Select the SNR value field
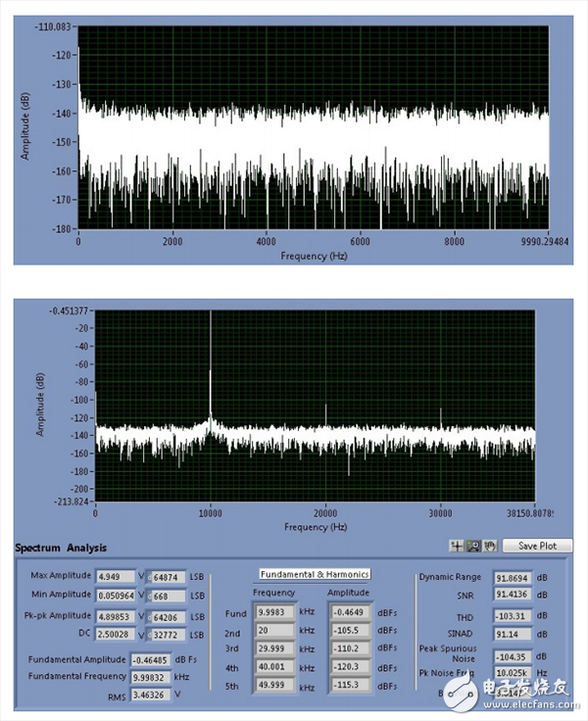Image resolution: width=588 pixels, height=721 pixels. click(x=520, y=595)
